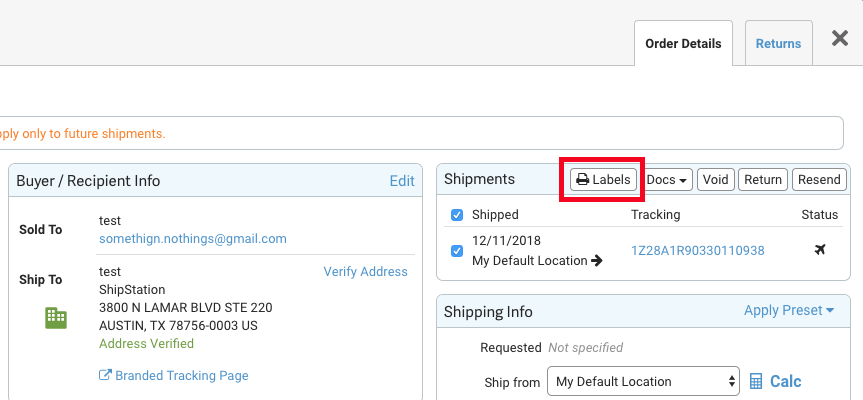
Task: Close the order details panel
Action: click(x=840, y=39)
